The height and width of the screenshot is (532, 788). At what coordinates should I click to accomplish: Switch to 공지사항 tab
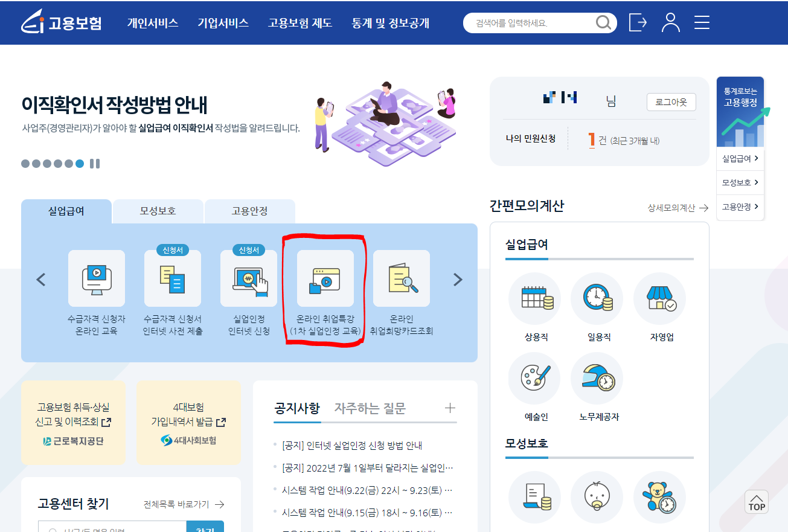[x=297, y=408]
